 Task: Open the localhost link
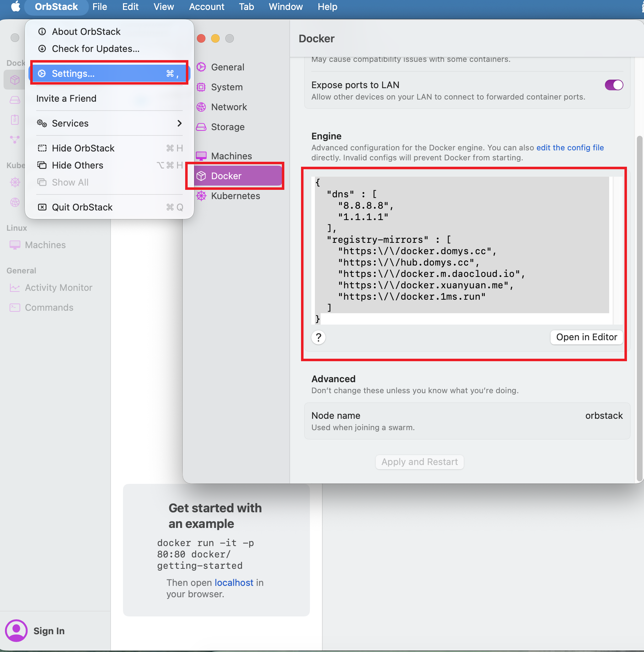tap(234, 583)
